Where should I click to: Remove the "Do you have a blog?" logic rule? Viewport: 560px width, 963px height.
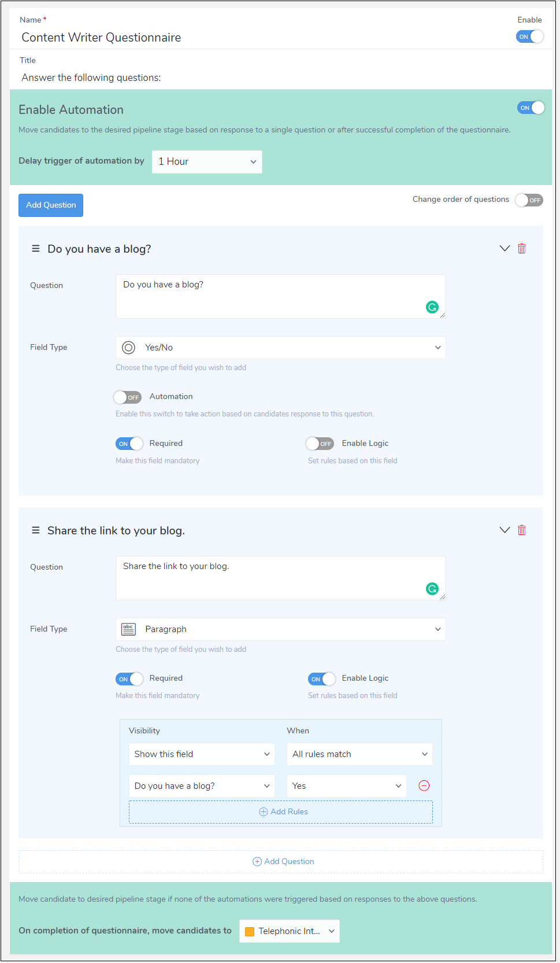coord(424,785)
